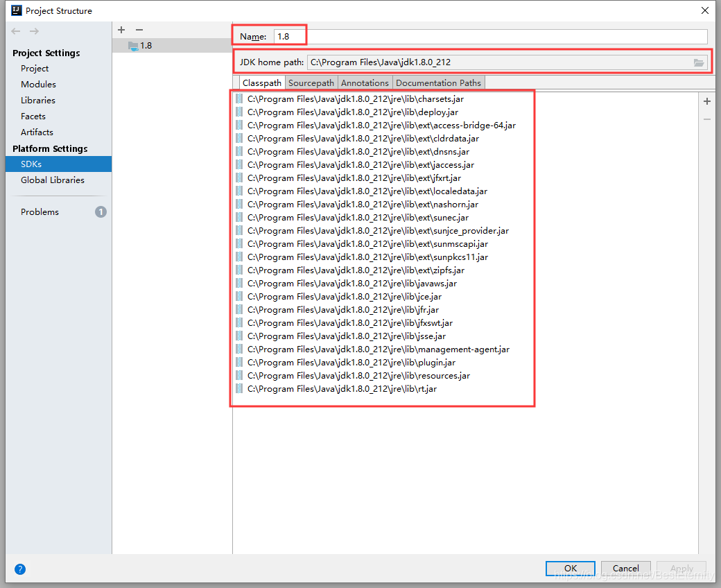Select the jfxrt.jar entry

(x=354, y=178)
